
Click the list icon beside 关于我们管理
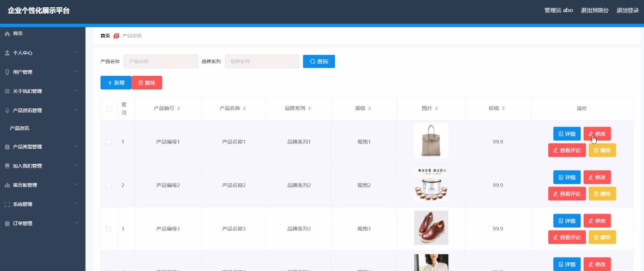tap(7, 91)
